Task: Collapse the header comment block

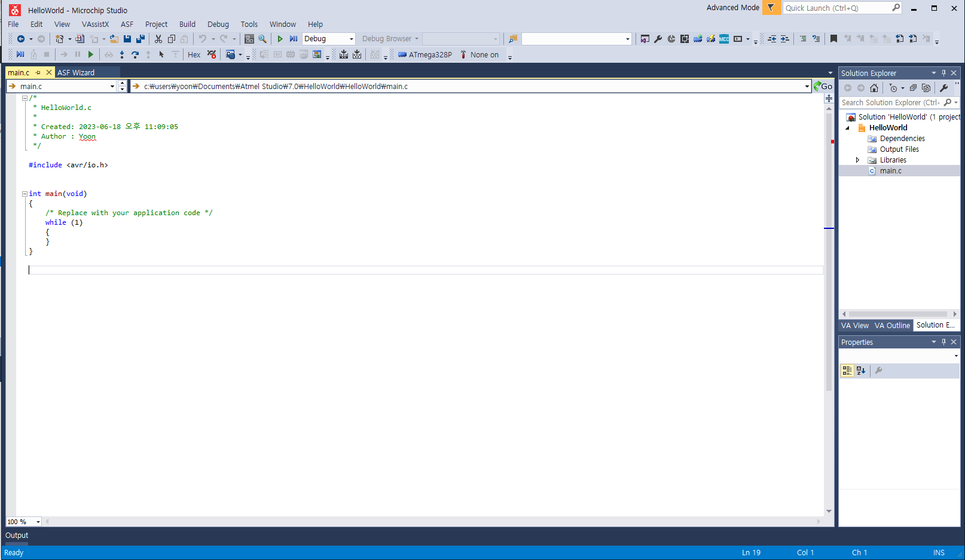Action: tap(25, 98)
